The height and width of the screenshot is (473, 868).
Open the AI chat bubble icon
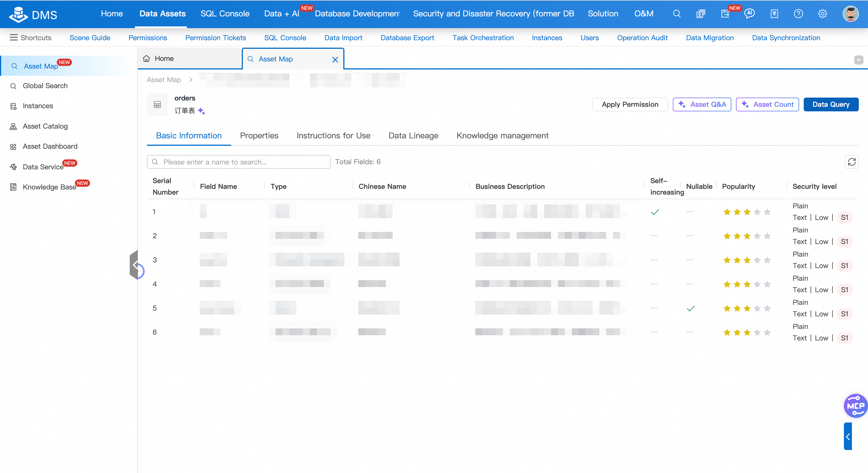749,14
